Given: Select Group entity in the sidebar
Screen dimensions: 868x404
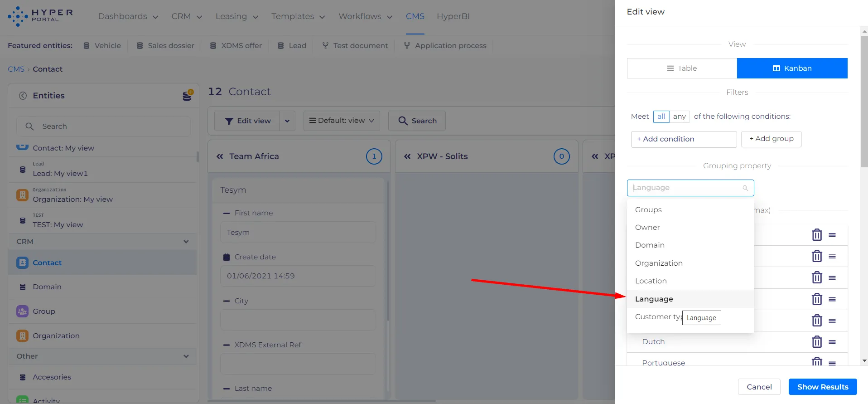Looking at the screenshot, I should point(102,312).
